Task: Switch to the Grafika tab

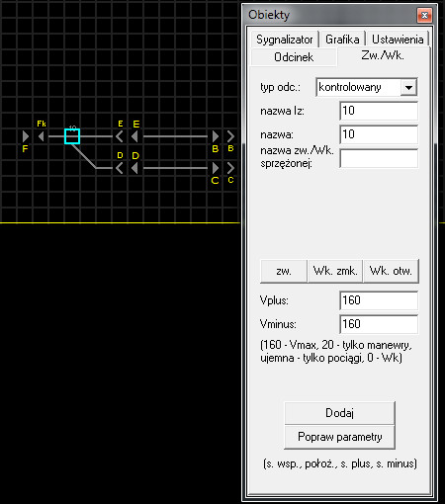Action: coord(342,40)
